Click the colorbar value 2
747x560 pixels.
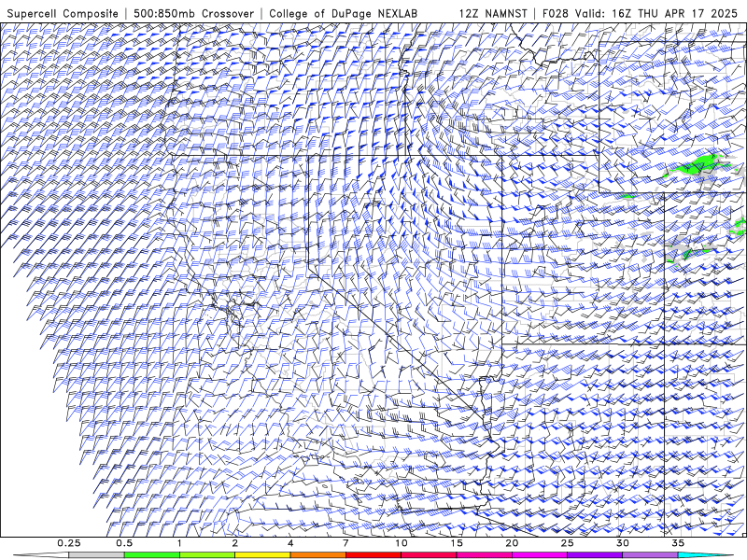pyautogui.click(x=235, y=543)
